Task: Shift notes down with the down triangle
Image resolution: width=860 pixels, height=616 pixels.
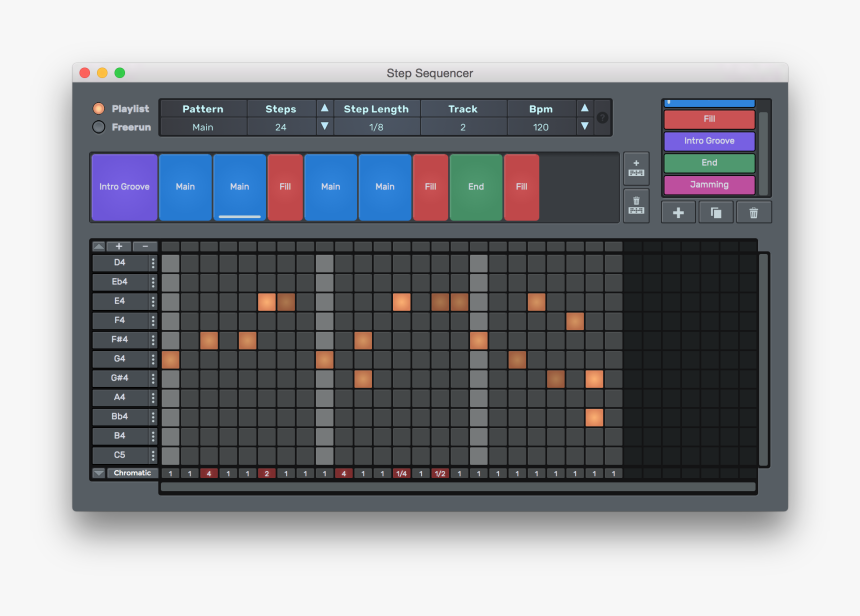Action: (99, 473)
